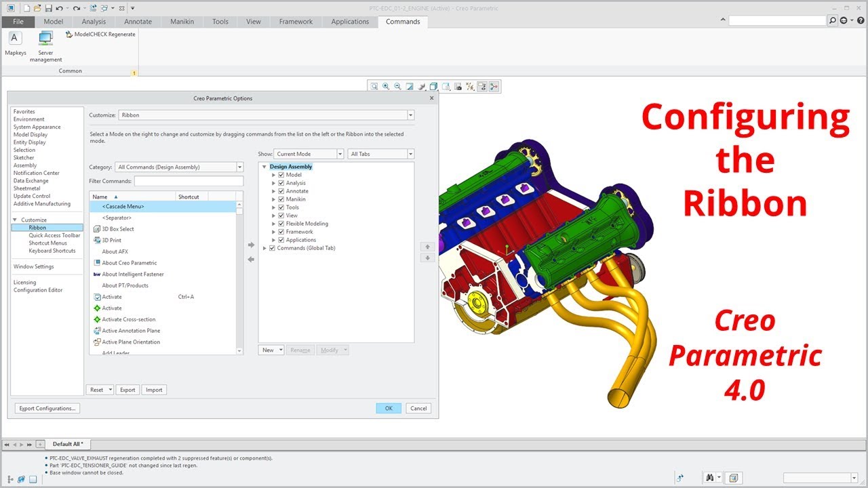
Task: Select the Default All sheet tab
Action: click(68, 444)
